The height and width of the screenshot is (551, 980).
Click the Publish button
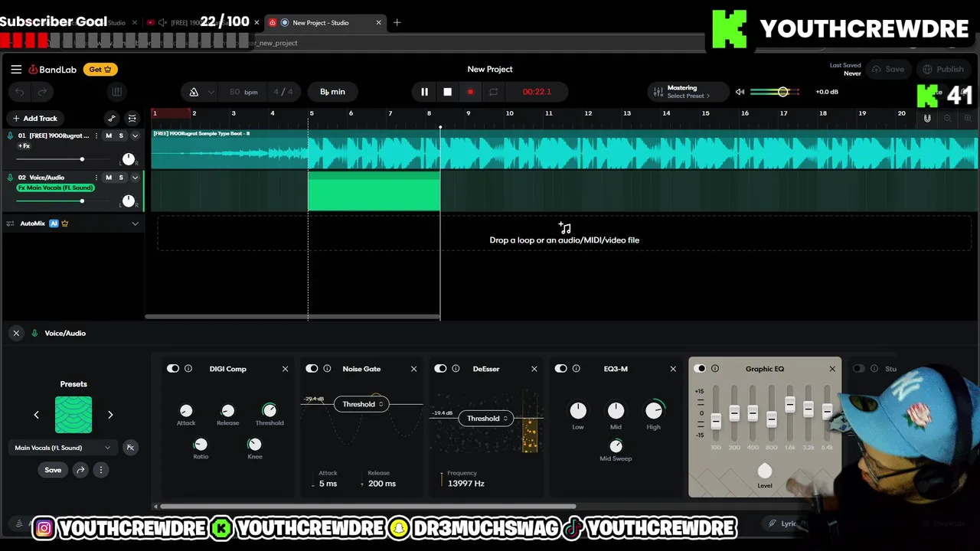click(x=943, y=69)
